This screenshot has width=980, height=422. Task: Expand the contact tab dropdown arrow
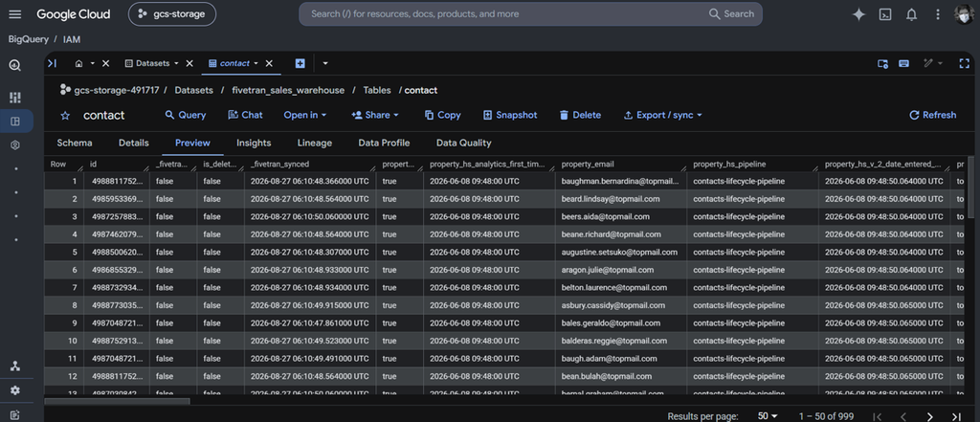(x=256, y=63)
